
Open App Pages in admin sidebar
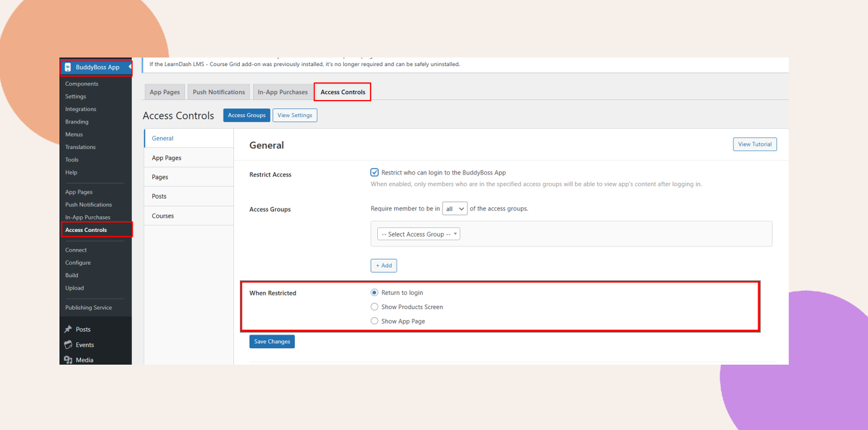coord(79,192)
